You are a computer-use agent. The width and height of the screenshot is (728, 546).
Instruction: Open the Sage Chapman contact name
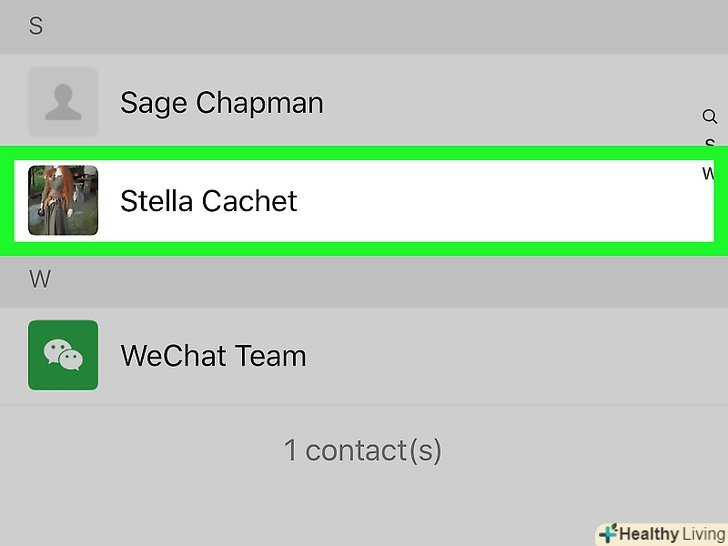click(221, 103)
